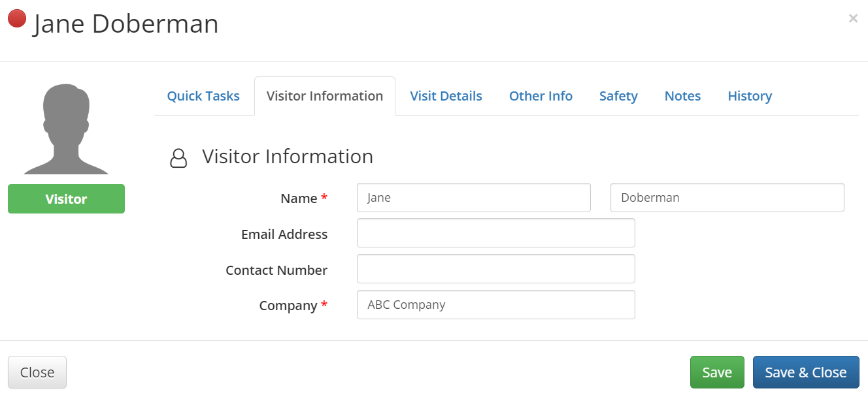Click the green Visitor button
Image resolution: width=868 pixels, height=395 pixels.
click(66, 199)
